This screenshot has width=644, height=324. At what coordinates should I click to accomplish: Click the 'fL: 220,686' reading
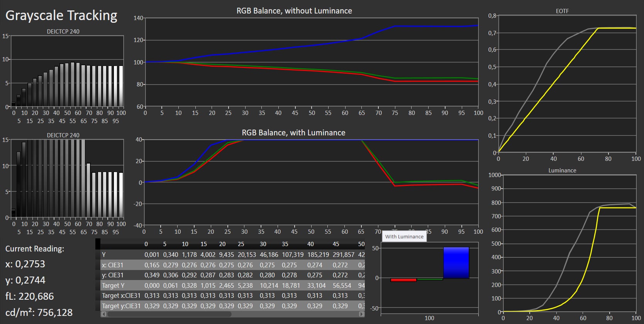pos(29,296)
